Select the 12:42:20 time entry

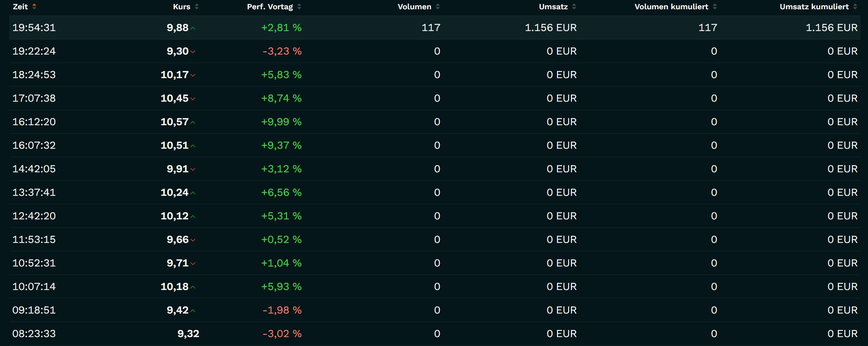[x=34, y=216]
